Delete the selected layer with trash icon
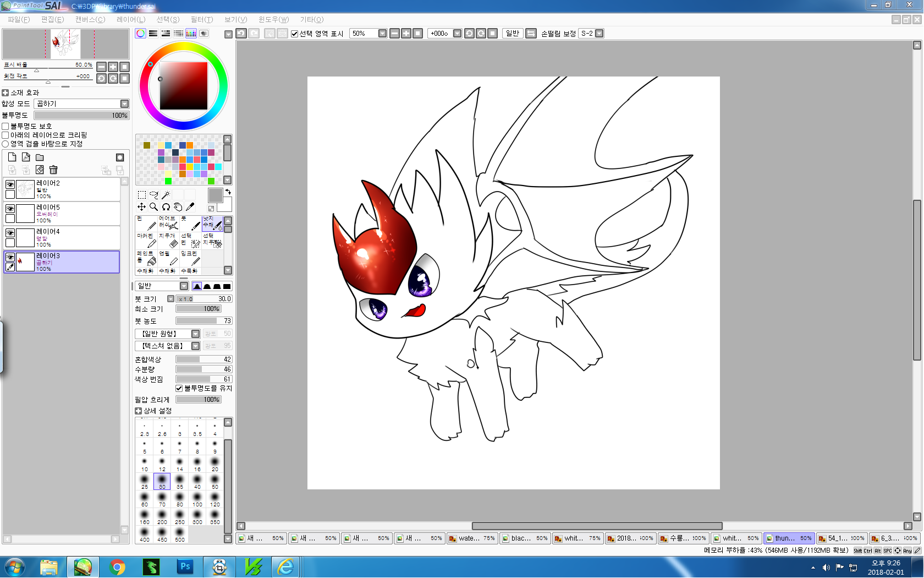The image size is (924, 578). [53, 170]
